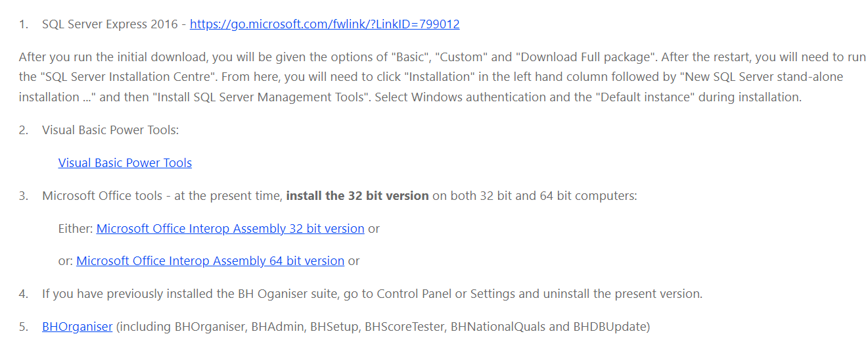Viewport: 868px width, 340px height.
Task: Open the Visual Basic Power Tools hyperlink
Action: tap(125, 163)
